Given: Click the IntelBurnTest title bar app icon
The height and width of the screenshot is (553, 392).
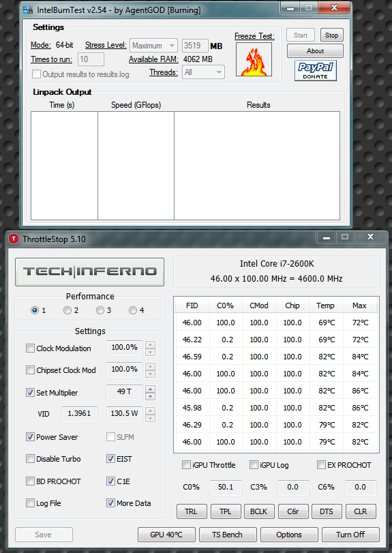Looking at the screenshot, I should pos(28,10).
